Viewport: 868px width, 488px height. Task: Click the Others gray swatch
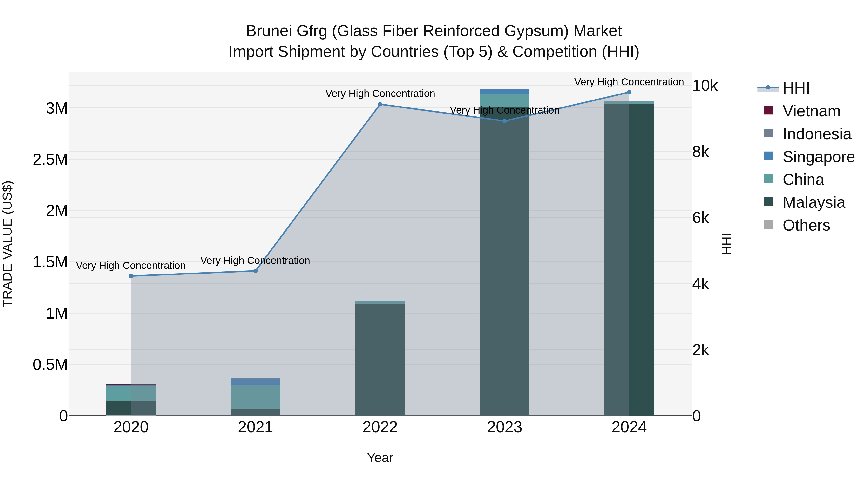[768, 225]
